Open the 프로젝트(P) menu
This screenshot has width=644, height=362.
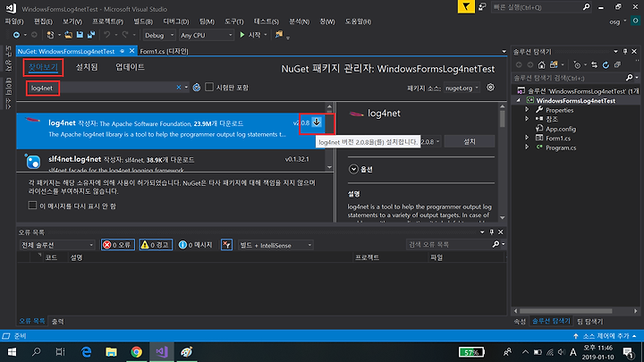pyautogui.click(x=107, y=21)
